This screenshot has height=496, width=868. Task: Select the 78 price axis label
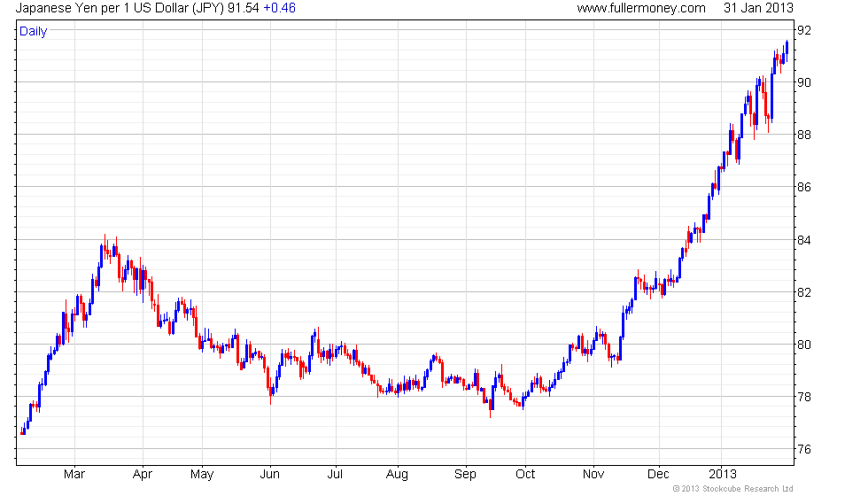(804, 397)
